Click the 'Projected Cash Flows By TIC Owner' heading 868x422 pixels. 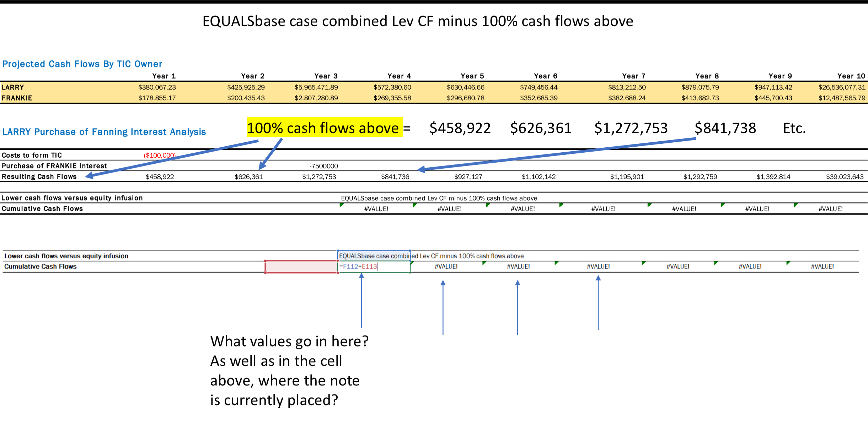pos(82,64)
